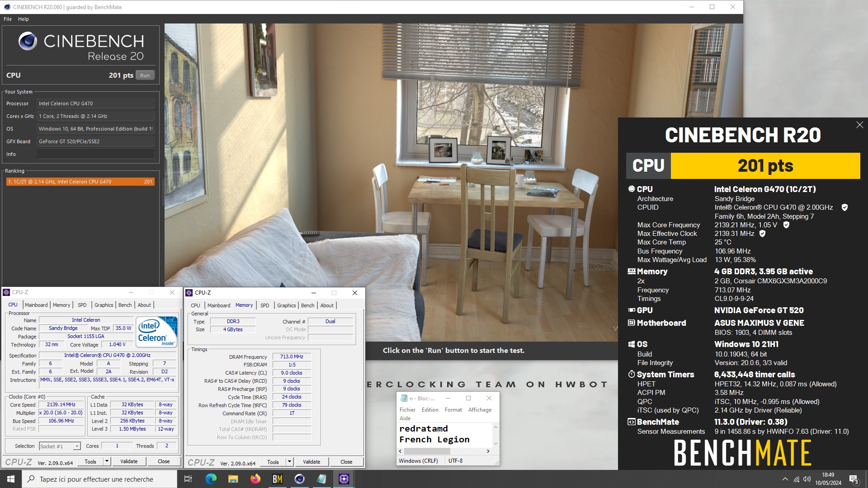Click the Notepad document icon in title bar
Image resolution: width=868 pixels, height=488 pixels.
(404, 398)
